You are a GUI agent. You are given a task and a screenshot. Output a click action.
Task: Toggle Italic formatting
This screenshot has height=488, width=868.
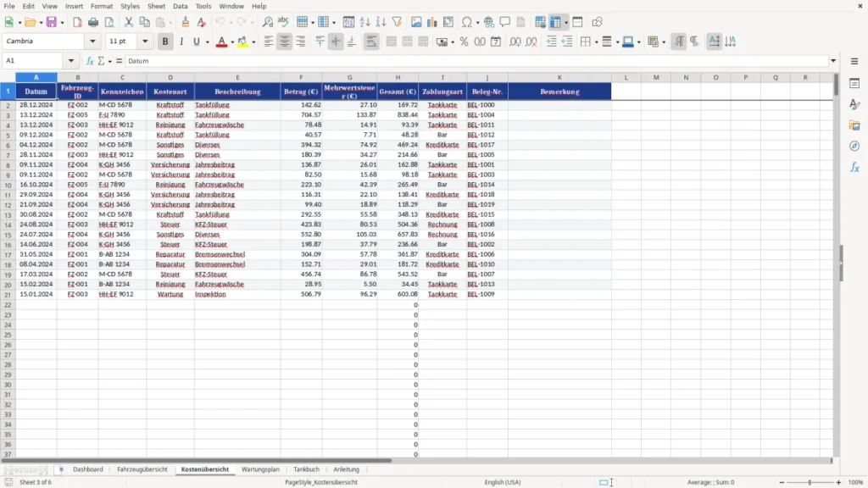point(181,42)
